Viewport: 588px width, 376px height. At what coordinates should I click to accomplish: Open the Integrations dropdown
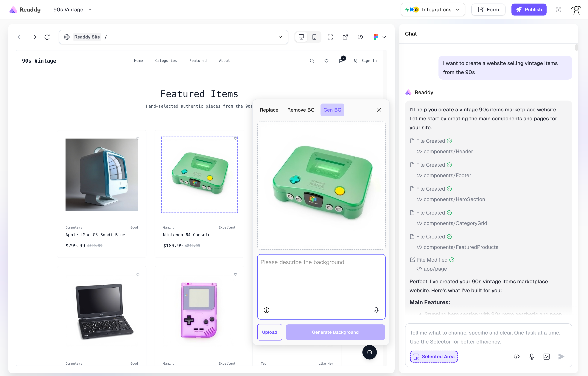(x=433, y=10)
